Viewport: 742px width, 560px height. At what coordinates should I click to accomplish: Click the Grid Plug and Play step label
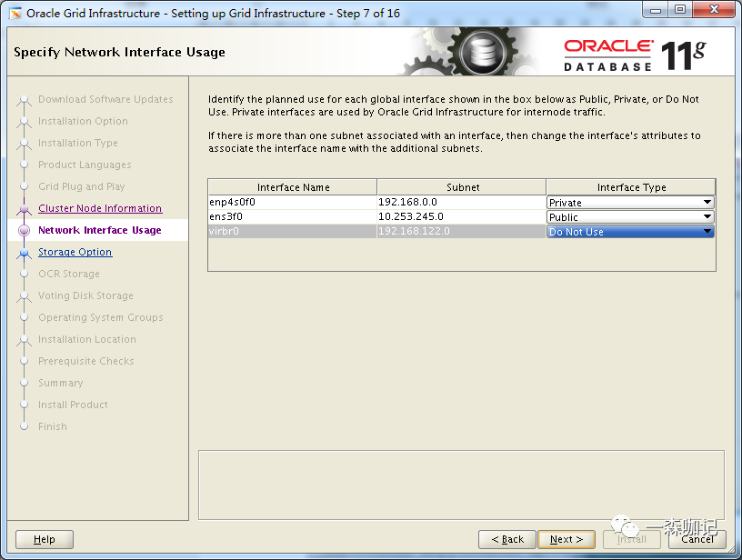click(82, 186)
